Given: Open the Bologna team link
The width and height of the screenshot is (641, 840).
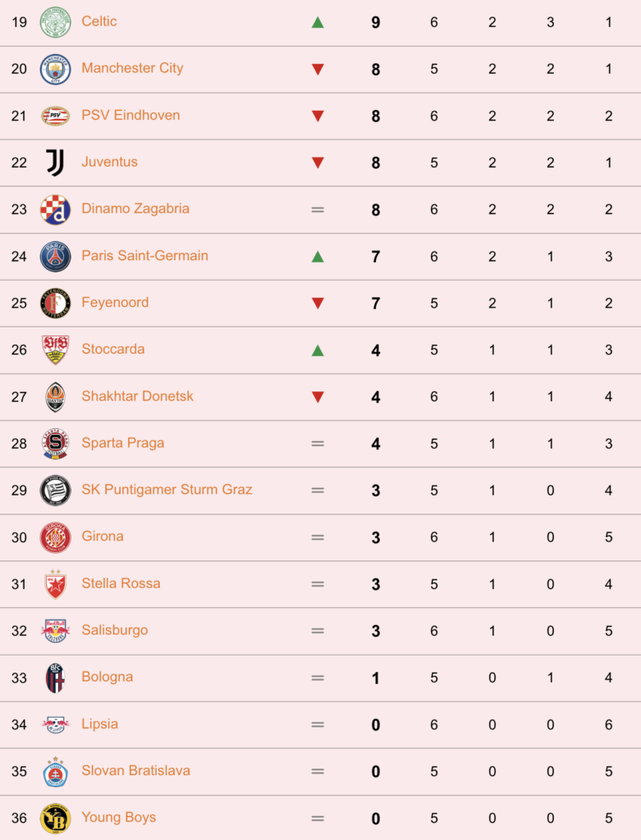Looking at the screenshot, I should tap(108, 677).
